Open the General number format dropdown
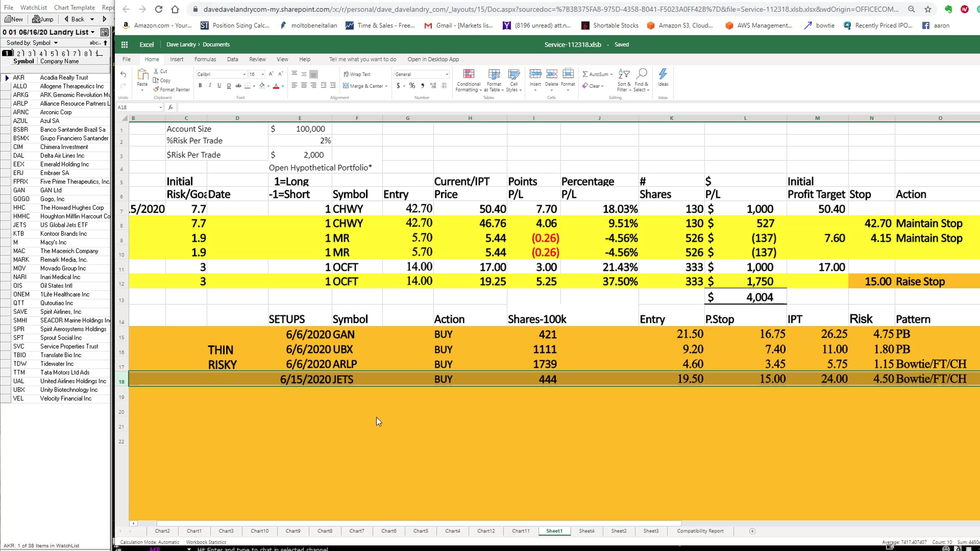 point(447,74)
